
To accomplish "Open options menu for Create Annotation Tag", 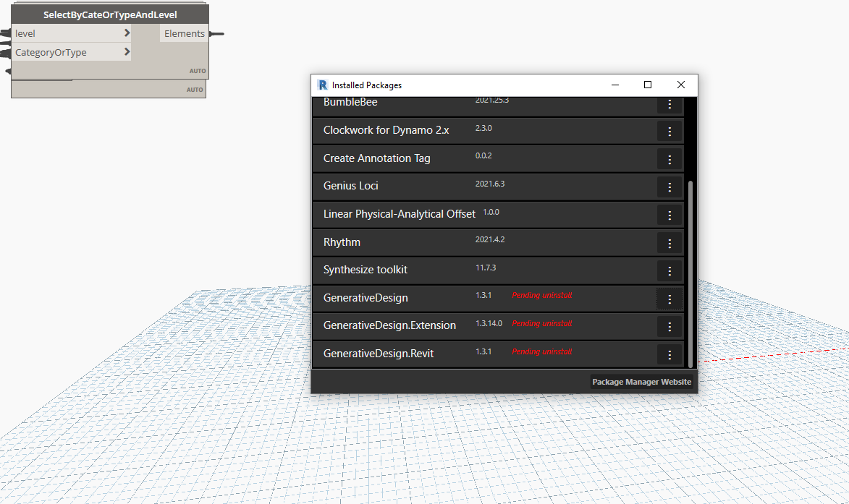I will point(670,160).
